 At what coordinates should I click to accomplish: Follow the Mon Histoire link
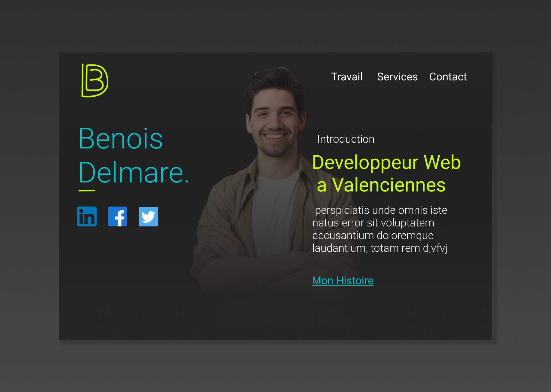(343, 281)
